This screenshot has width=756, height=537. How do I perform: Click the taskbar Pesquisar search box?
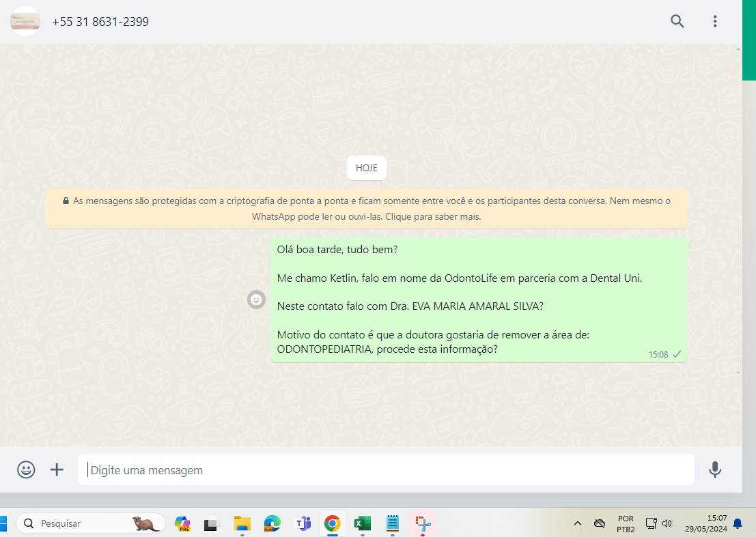click(x=91, y=523)
